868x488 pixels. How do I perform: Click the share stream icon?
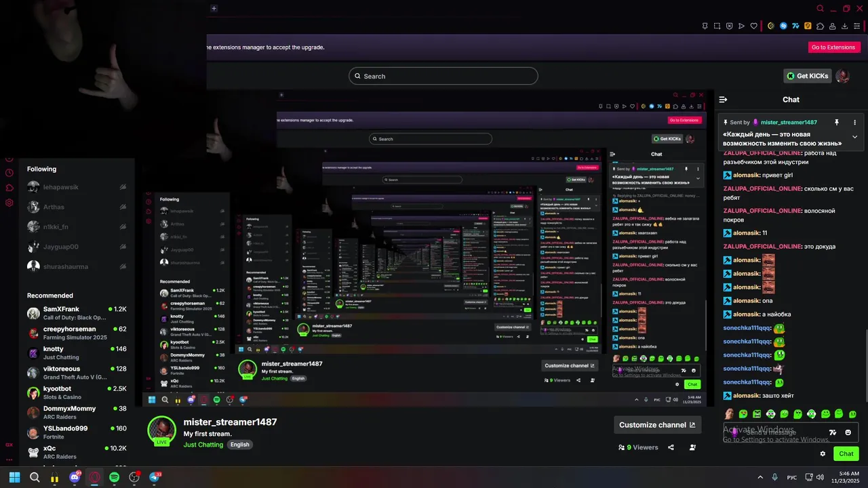point(671,447)
